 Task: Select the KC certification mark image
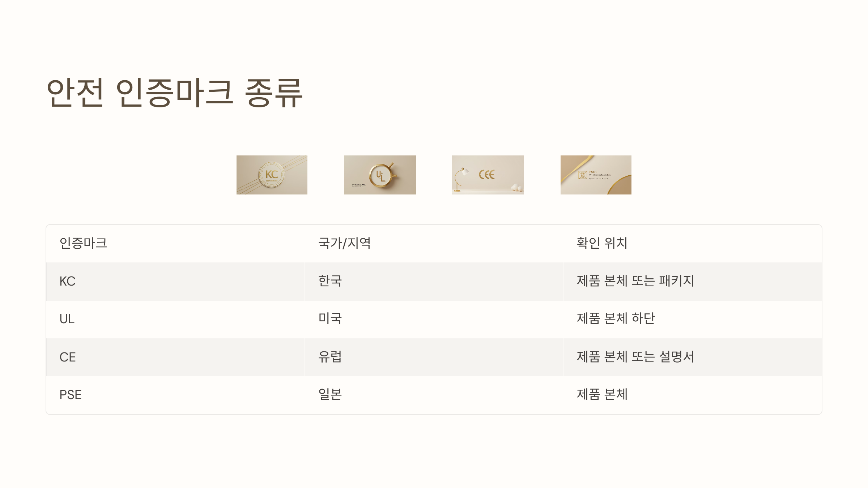click(272, 175)
